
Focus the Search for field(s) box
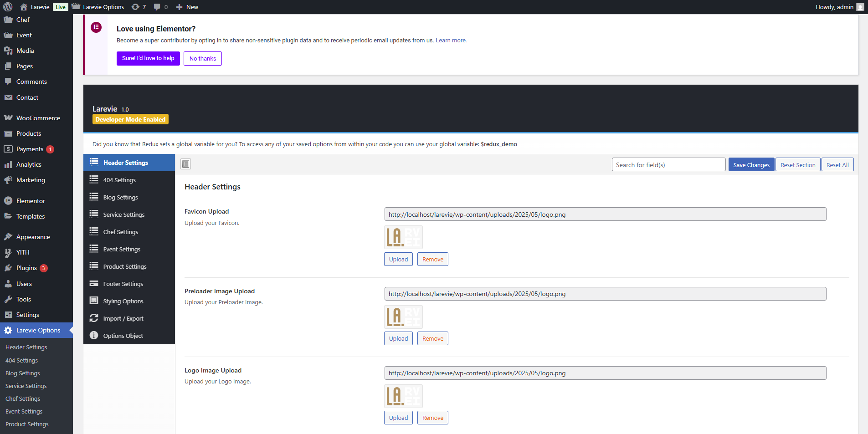(x=668, y=165)
